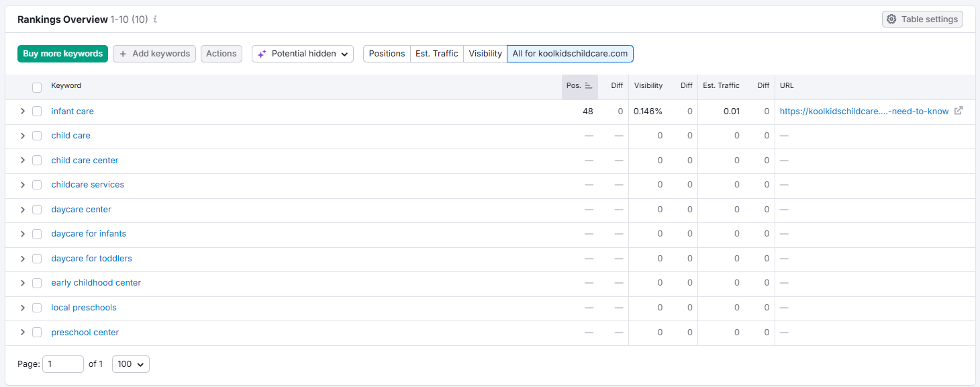The height and width of the screenshot is (387, 980).
Task: Open the daycare for toddlers keyword link
Action: [x=91, y=259]
